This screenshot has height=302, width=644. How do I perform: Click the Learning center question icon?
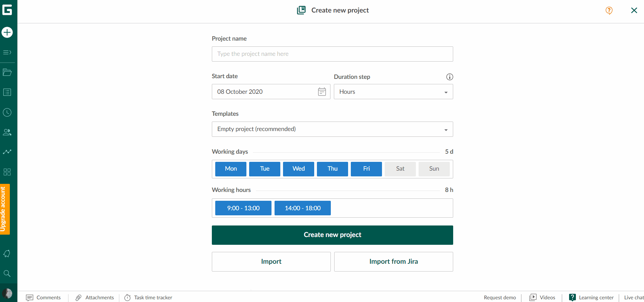[x=572, y=297]
